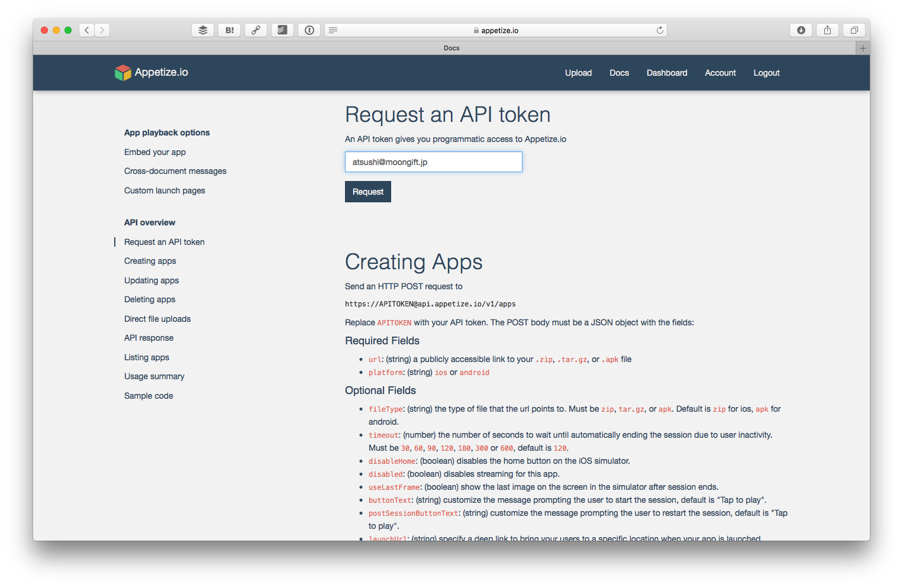The height and width of the screenshot is (588, 903).
Task: Open API overview sidebar heading
Action: [150, 222]
